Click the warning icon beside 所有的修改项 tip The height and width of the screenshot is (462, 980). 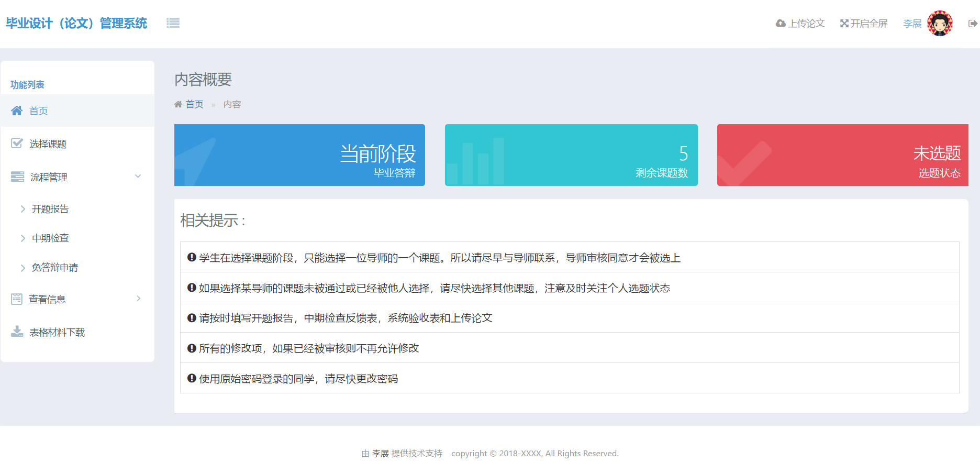point(192,348)
